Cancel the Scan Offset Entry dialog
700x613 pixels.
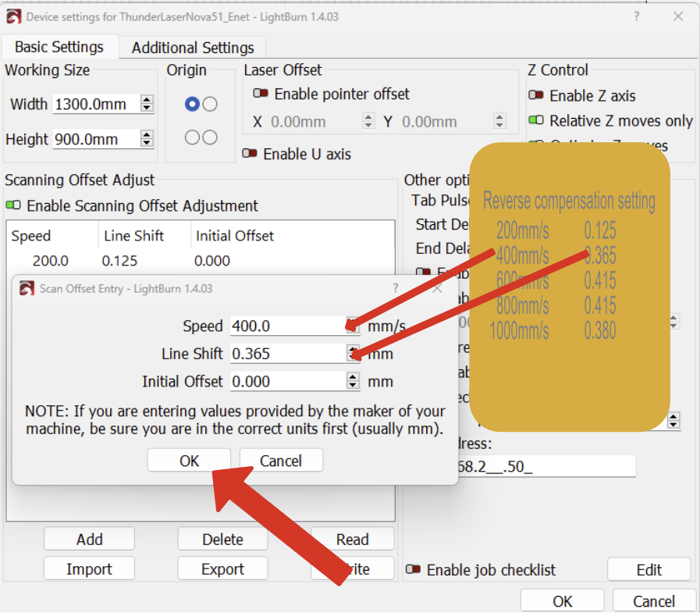(281, 461)
